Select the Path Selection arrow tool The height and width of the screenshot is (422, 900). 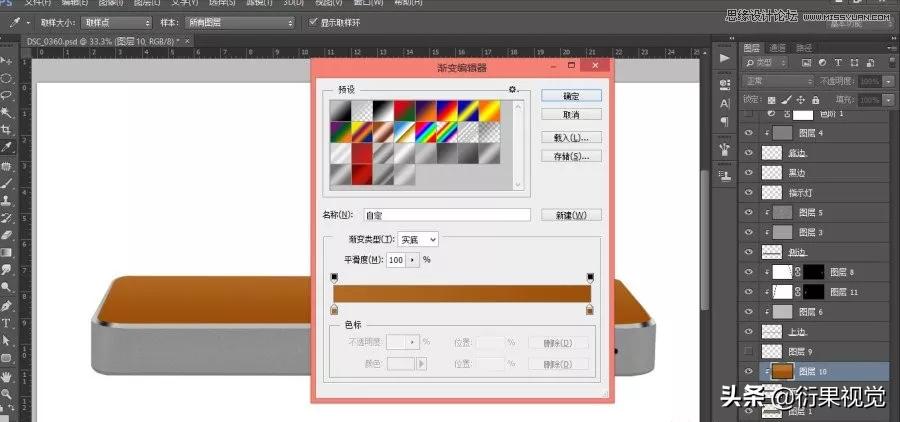[7, 340]
